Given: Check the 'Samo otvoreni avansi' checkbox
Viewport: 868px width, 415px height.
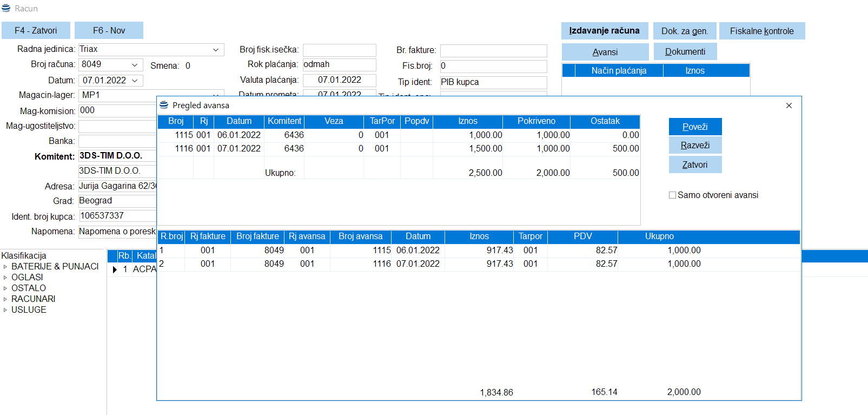Looking at the screenshot, I should (x=672, y=195).
